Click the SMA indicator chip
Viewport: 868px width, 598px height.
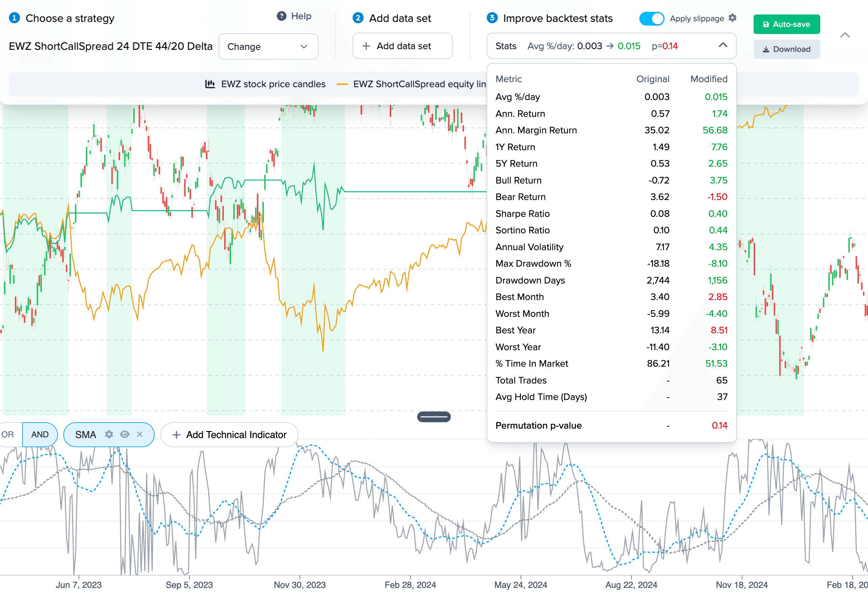click(x=109, y=435)
